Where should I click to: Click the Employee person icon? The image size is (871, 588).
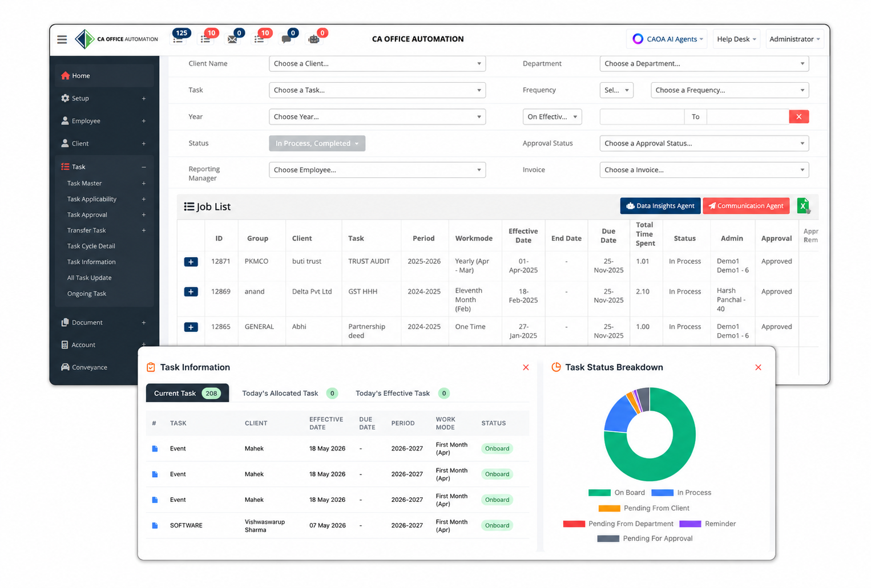pos(65,121)
